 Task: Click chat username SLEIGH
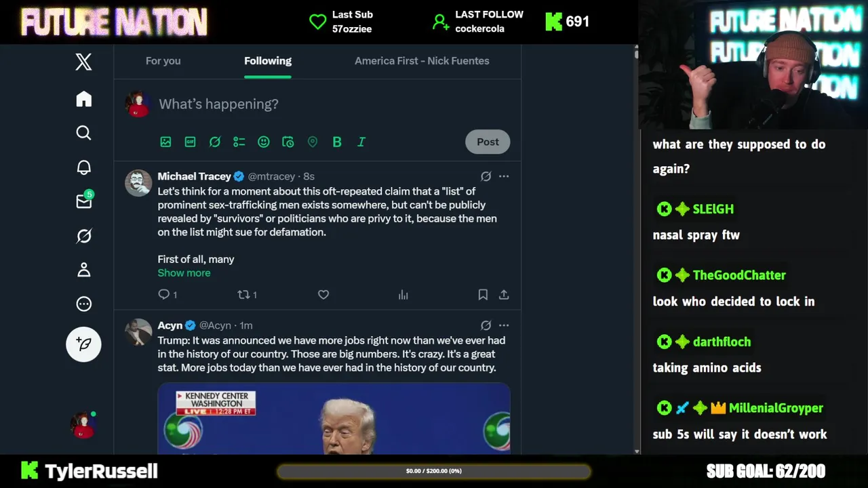[713, 209]
